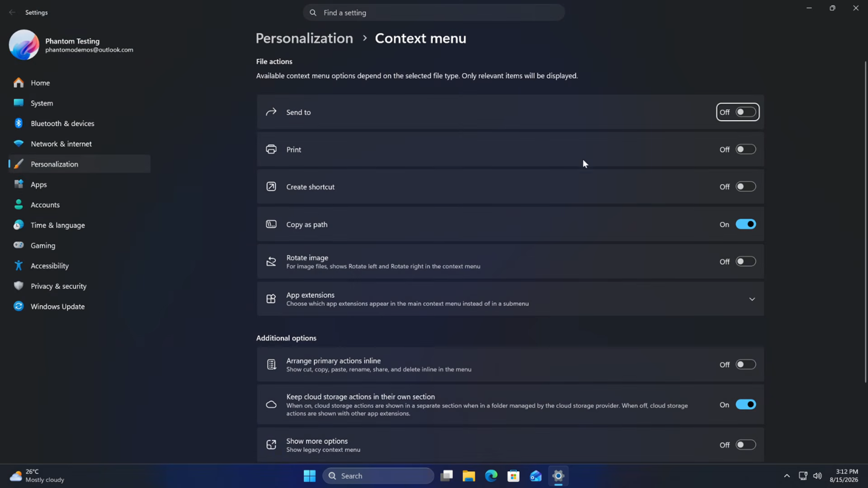This screenshot has width=868, height=488.
Task: Show hidden icons in system tray
Action: [x=787, y=476]
